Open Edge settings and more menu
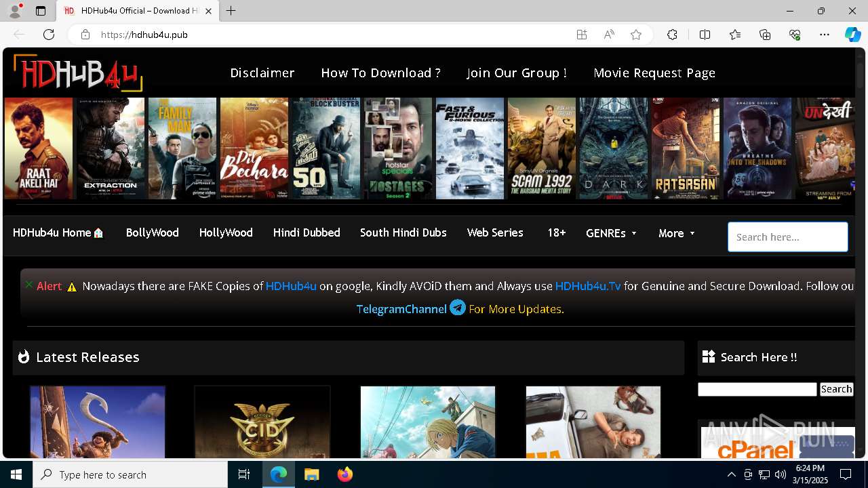 (x=825, y=35)
